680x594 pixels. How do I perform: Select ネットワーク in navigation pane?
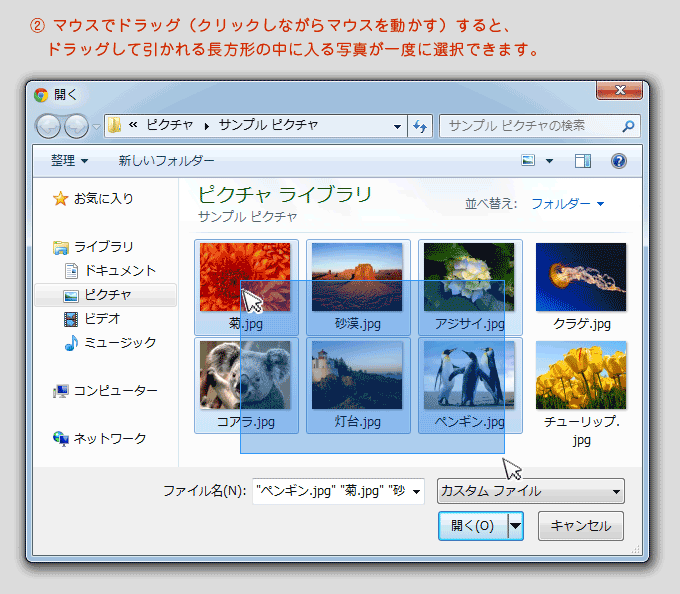tap(110, 439)
